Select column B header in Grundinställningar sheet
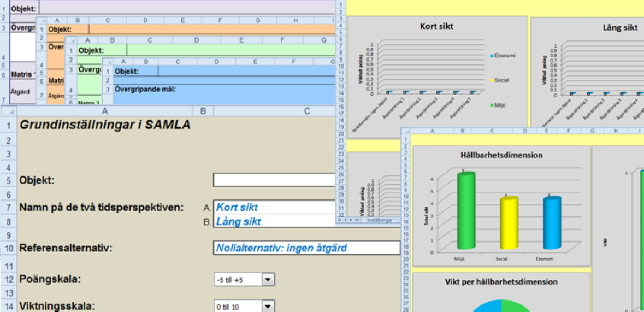The width and height of the screenshot is (644, 312). (x=203, y=111)
